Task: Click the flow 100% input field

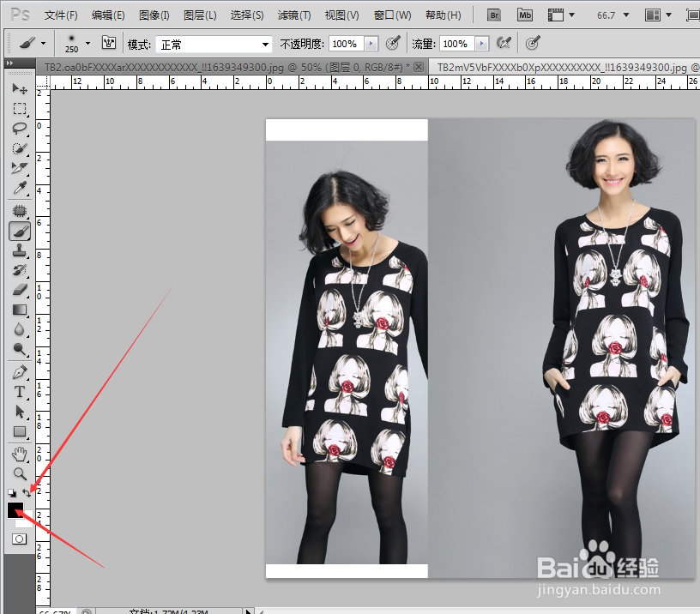Action: tap(456, 44)
